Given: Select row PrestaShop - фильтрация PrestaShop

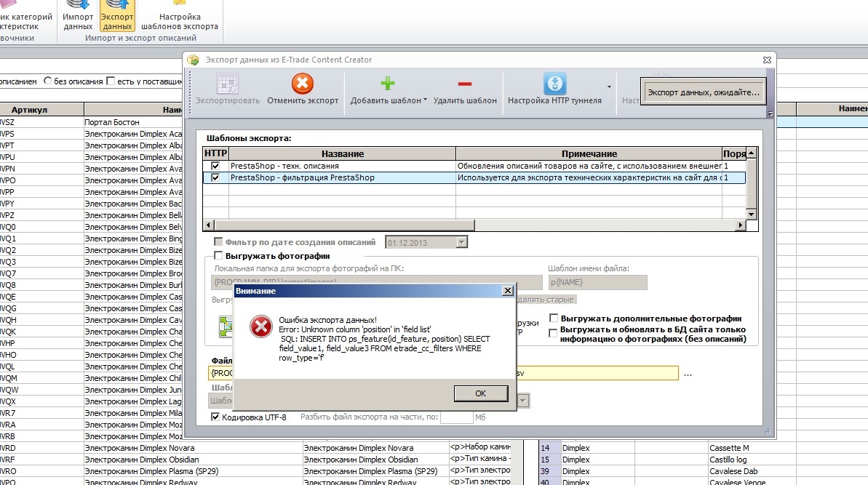Looking at the screenshot, I should [x=474, y=177].
